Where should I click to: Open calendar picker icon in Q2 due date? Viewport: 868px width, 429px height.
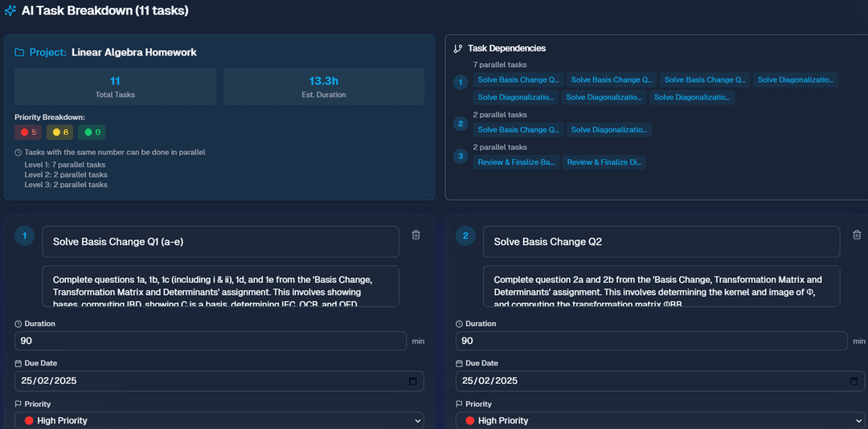coord(854,381)
